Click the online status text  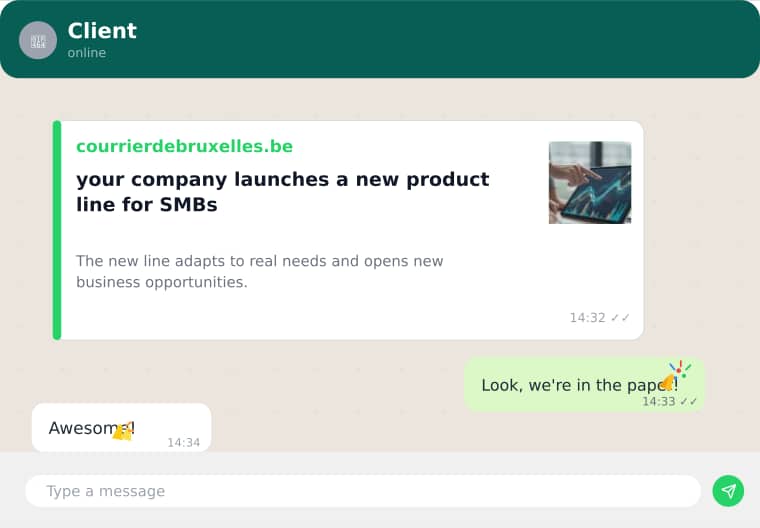87,53
